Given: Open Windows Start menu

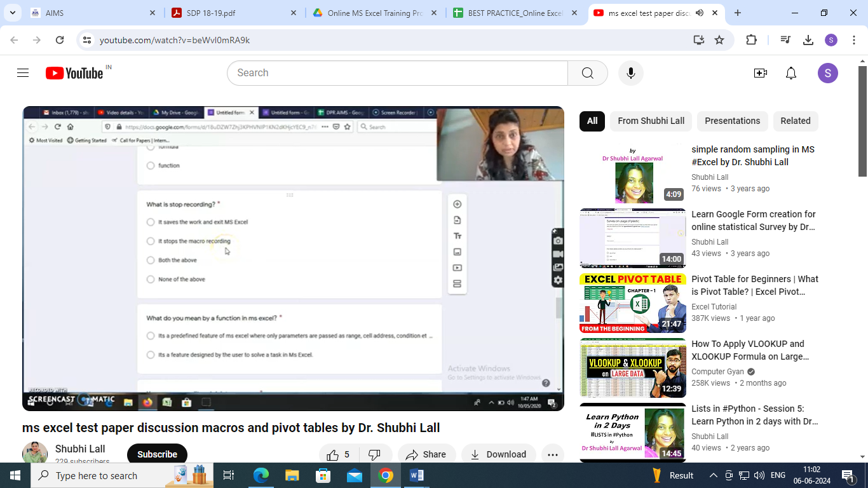Looking at the screenshot, I should coord(15,475).
